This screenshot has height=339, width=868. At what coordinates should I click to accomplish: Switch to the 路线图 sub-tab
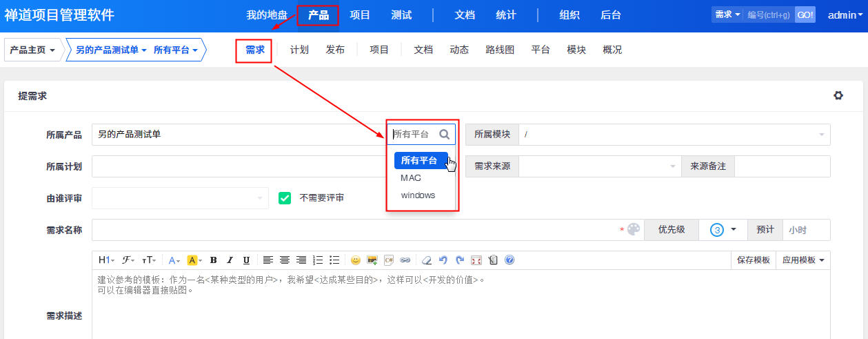coord(500,50)
